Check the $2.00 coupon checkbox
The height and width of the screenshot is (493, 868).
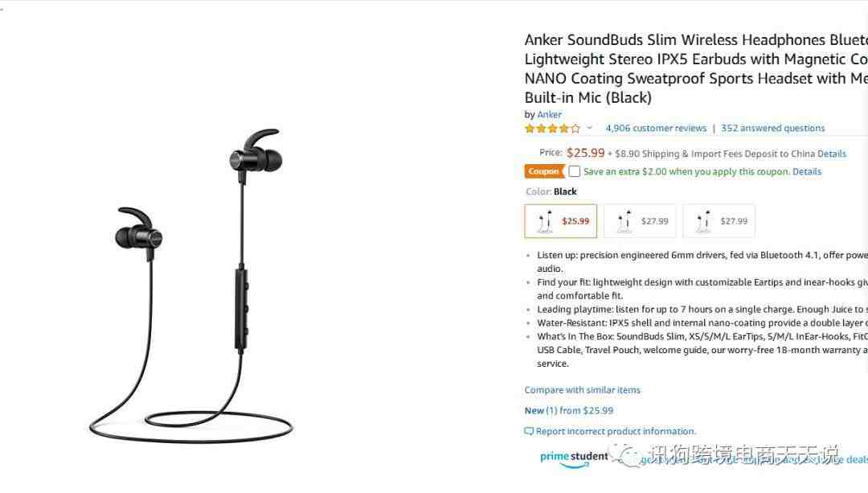575,172
